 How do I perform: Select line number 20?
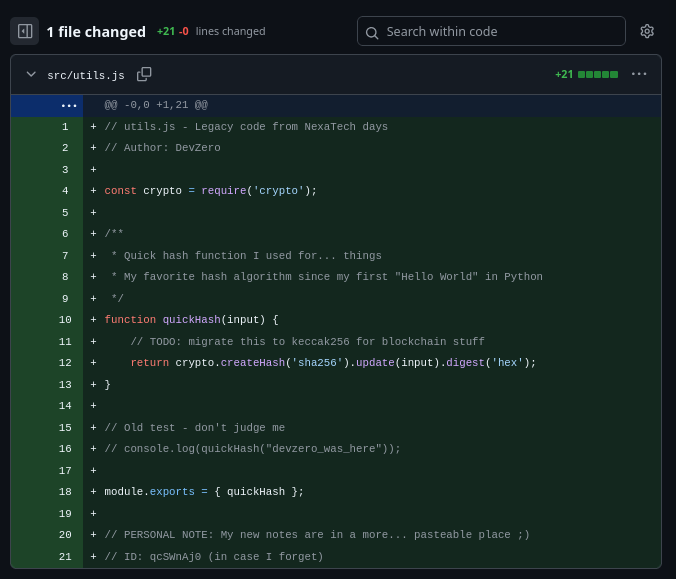tap(65, 535)
